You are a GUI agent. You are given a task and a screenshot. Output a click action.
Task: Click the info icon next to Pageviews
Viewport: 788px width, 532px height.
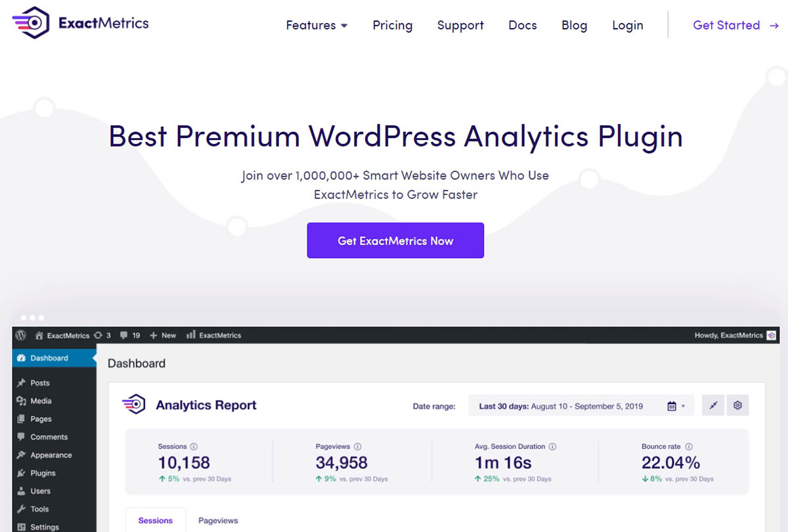357,447
